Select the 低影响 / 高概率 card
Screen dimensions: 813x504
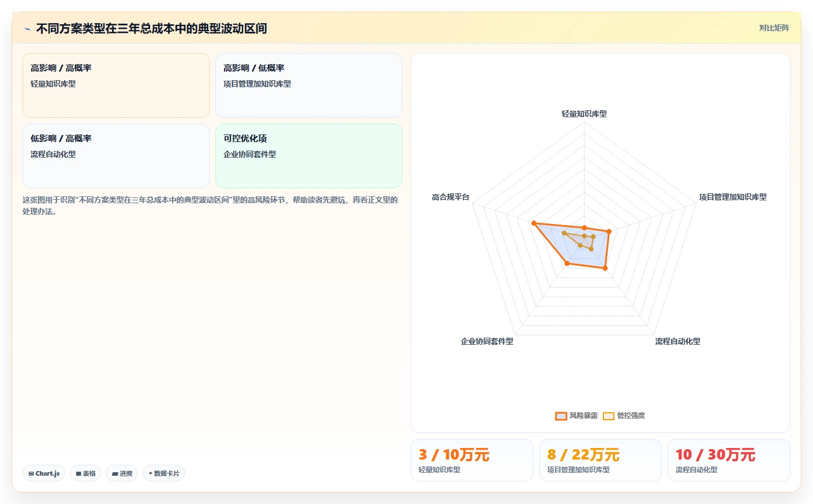[x=116, y=156]
